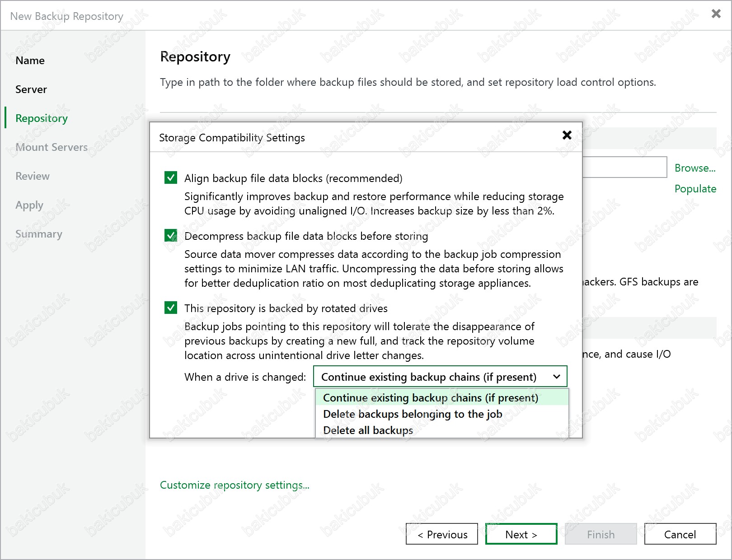Open Customize repository settings link
Image resolution: width=732 pixels, height=560 pixels.
235,485
